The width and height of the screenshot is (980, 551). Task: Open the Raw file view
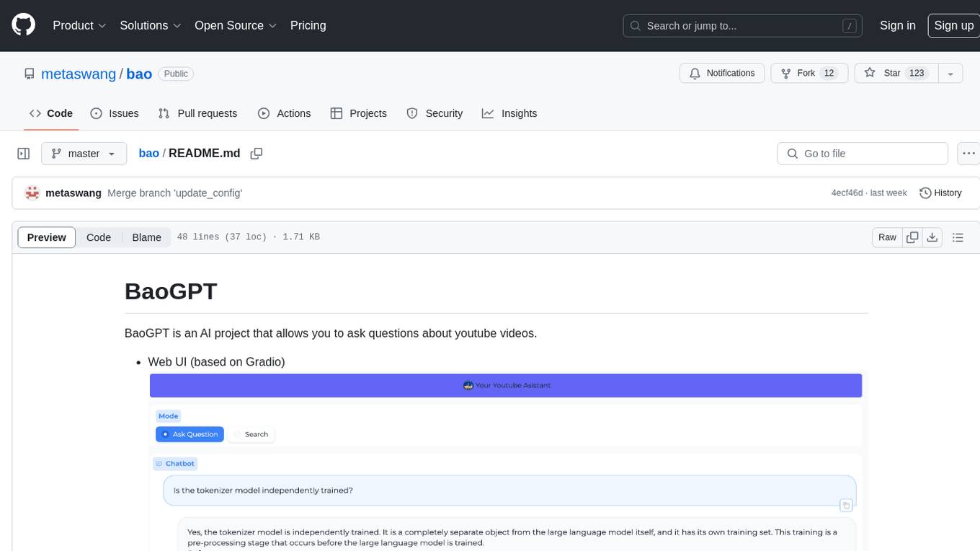point(887,237)
